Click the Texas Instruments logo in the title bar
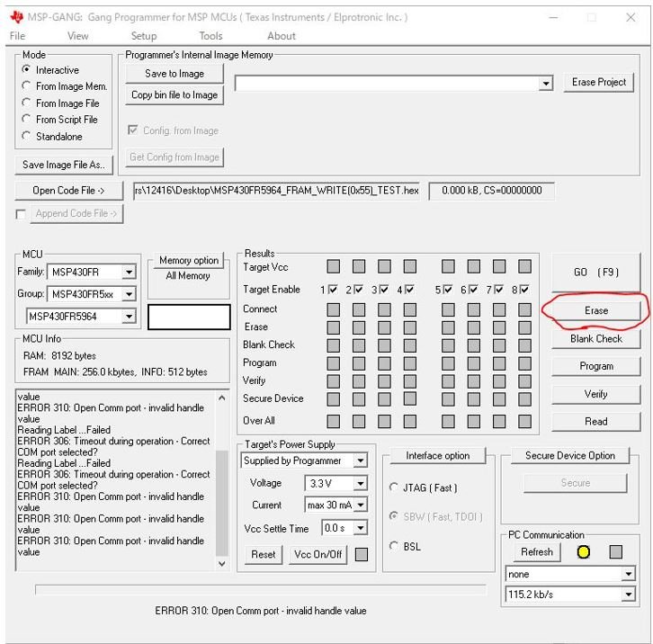 click(16, 17)
